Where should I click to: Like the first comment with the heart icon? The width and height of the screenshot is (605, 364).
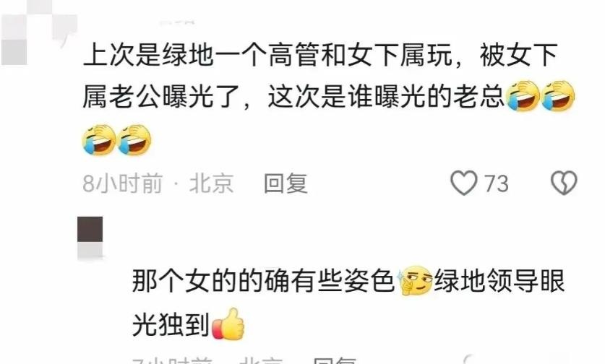[x=464, y=183]
